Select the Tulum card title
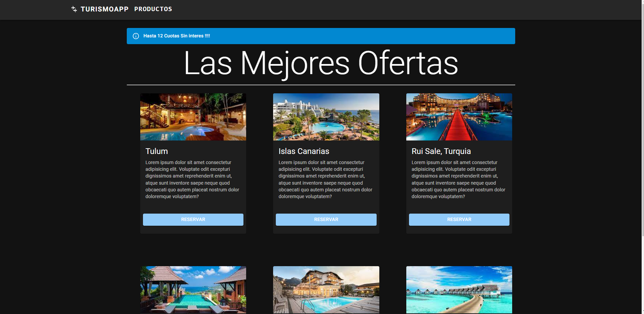 coord(156,151)
